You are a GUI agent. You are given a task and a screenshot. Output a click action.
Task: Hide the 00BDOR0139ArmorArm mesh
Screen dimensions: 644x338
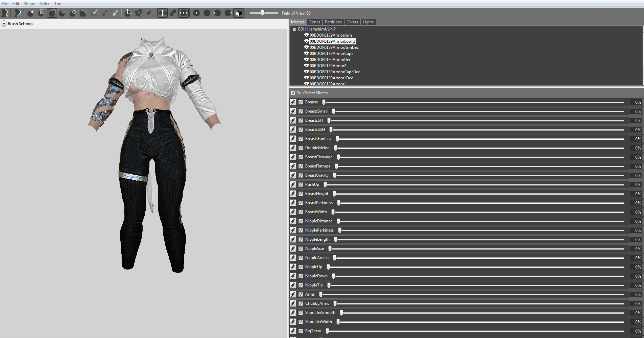(x=306, y=35)
